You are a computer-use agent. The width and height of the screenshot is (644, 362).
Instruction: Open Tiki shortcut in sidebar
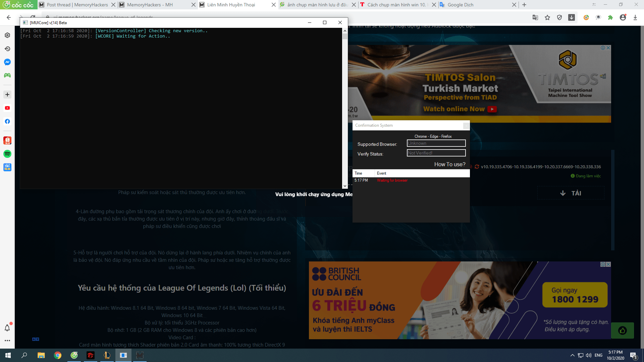point(7,167)
